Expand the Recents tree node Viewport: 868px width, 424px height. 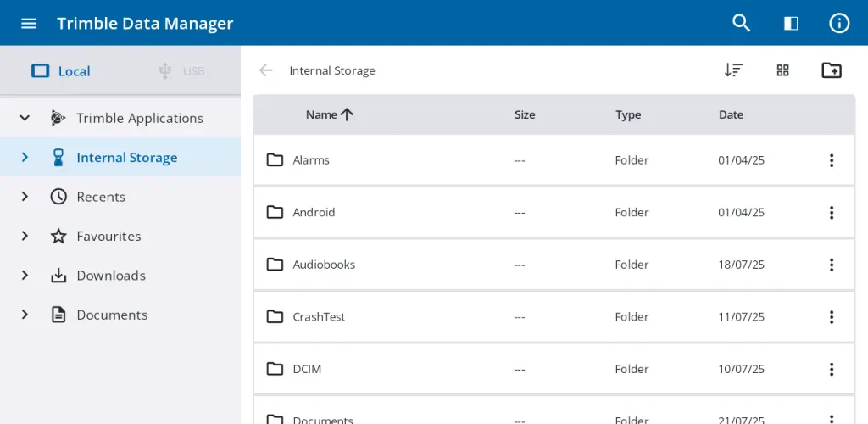(25, 197)
